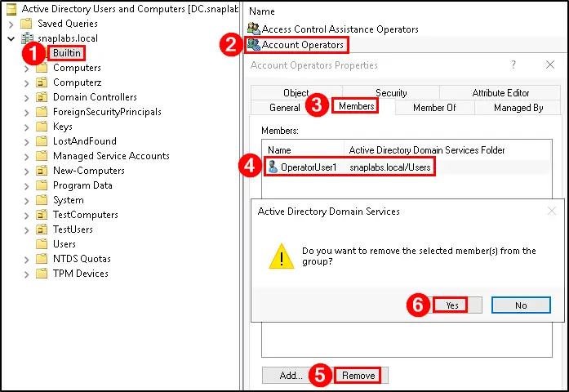This screenshot has width=569, height=392.
Task: Click the System folder icon
Action: [42, 200]
